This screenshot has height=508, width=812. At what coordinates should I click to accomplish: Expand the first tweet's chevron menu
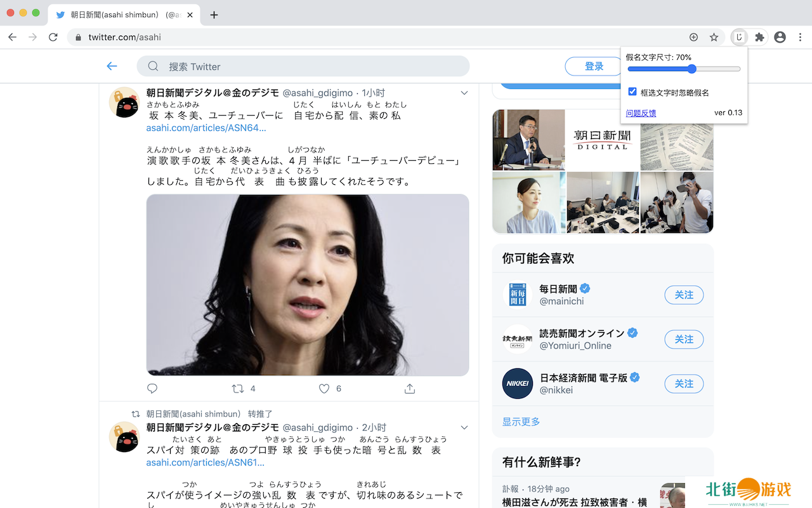[x=464, y=93]
